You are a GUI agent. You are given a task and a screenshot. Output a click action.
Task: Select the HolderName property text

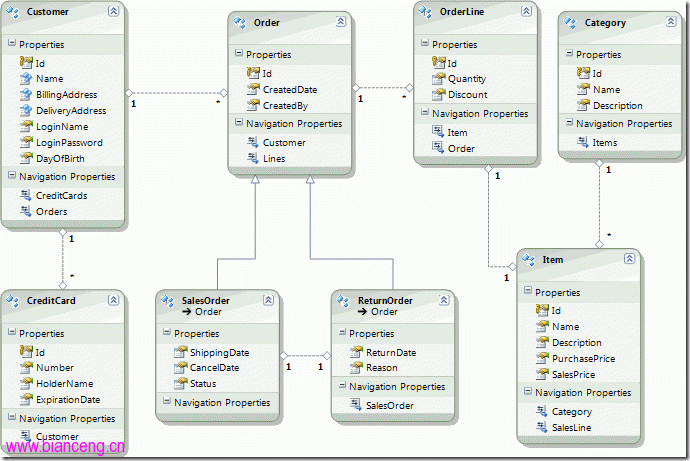click(x=65, y=384)
